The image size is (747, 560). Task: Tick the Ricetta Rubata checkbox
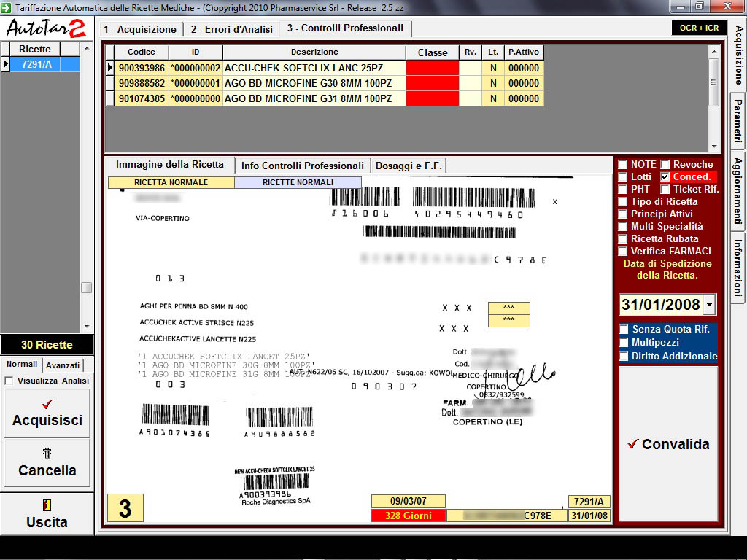click(623, 239)
